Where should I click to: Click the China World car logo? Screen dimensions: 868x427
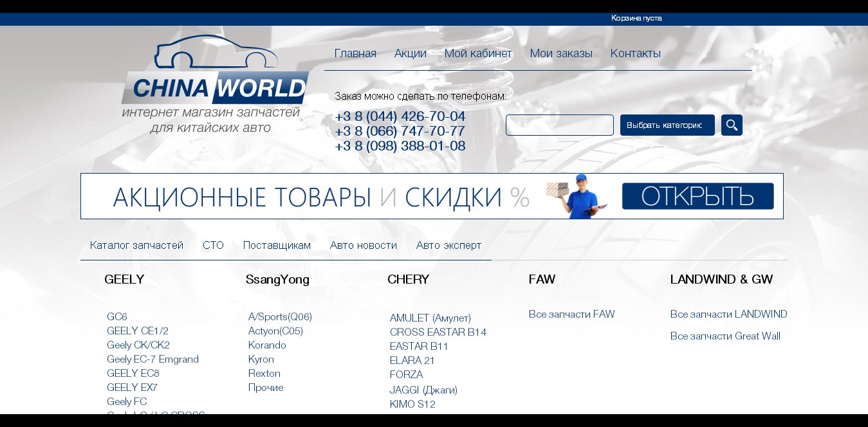(215, 84)
